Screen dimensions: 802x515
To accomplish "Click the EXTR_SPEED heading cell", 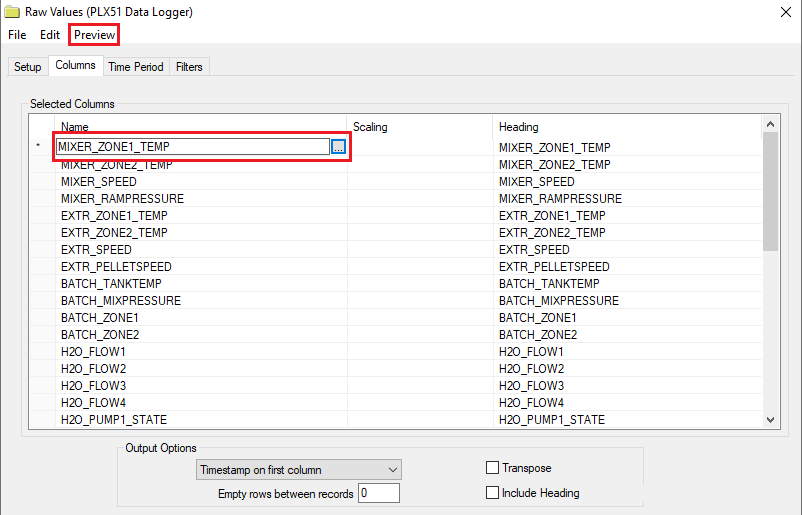I will click(628, 250).
